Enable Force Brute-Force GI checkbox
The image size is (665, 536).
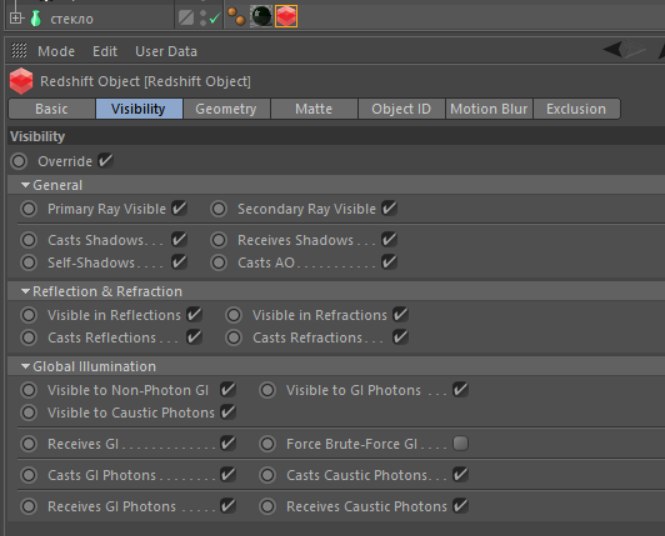pos(460,444)
